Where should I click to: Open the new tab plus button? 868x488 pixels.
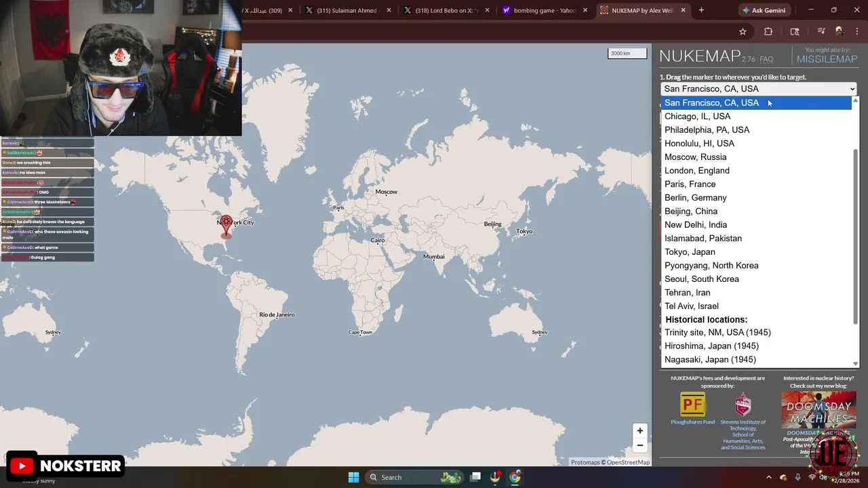pyautogui.click(x=701, y=10)
